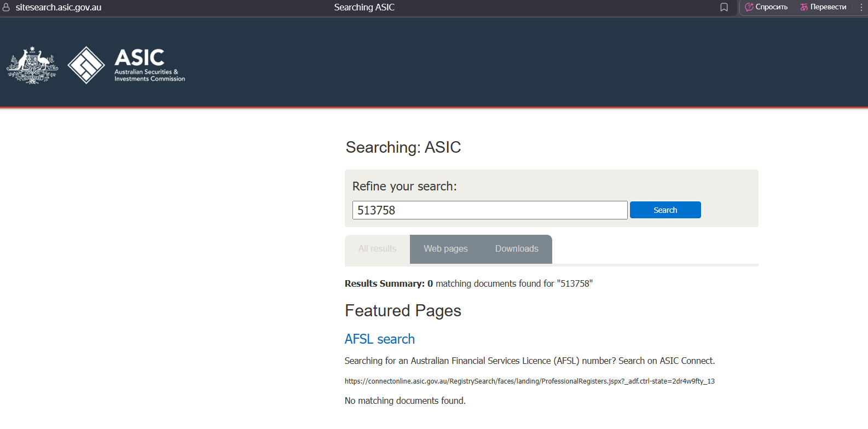868x429 pixels.
Task: Switch to the Downloads tab
Action: (517, 249)
